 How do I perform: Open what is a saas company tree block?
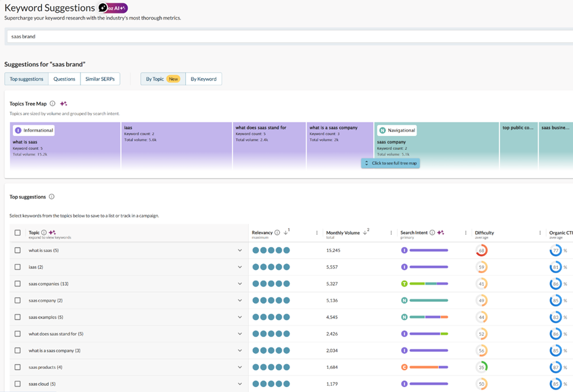(x=340, y=146)
